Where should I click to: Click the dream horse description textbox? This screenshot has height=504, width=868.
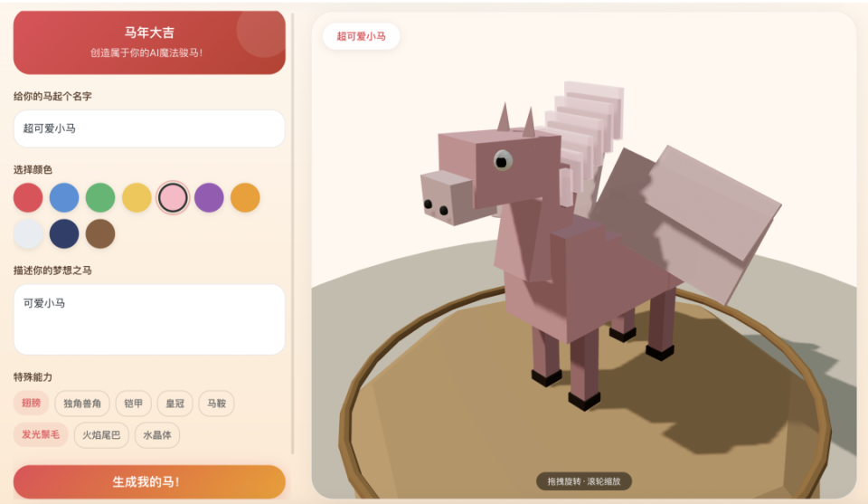click(149, 319)
